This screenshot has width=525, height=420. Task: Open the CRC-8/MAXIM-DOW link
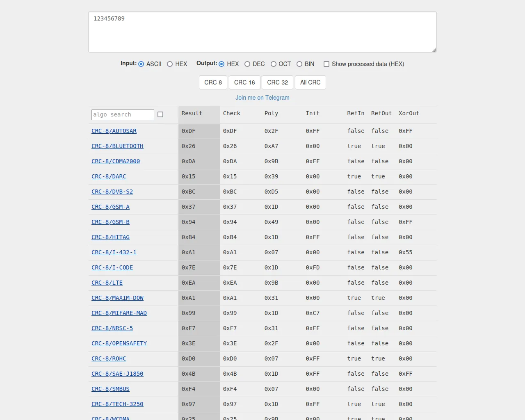[117, 298]
